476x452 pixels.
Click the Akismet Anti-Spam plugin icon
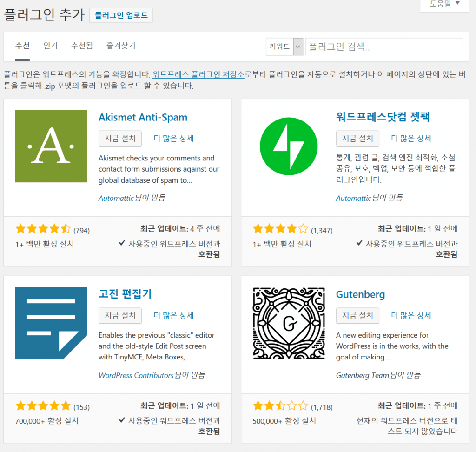(x=51, y=146)
